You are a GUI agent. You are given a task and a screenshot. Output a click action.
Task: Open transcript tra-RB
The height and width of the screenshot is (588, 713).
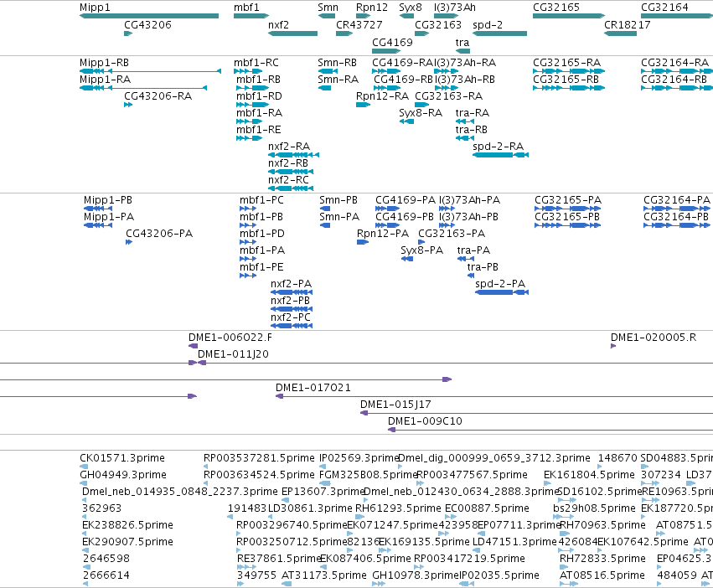465,138
